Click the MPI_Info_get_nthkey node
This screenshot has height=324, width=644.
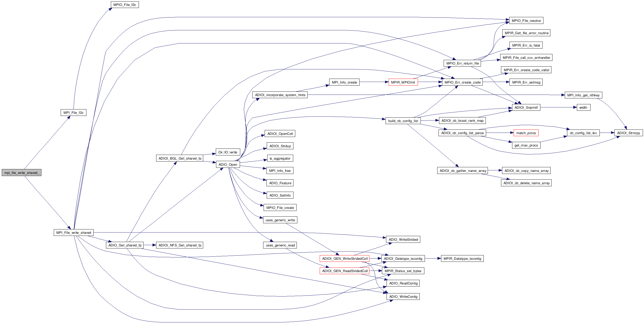pyautogui.click(x=583, y=95)
